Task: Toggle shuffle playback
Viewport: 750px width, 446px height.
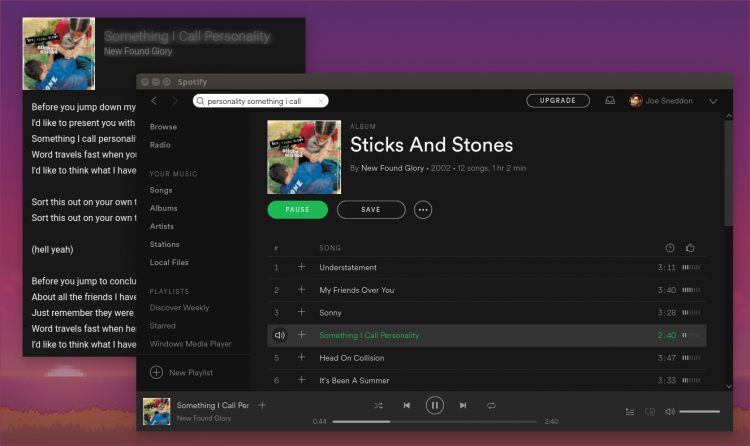Action: [378, 405]
